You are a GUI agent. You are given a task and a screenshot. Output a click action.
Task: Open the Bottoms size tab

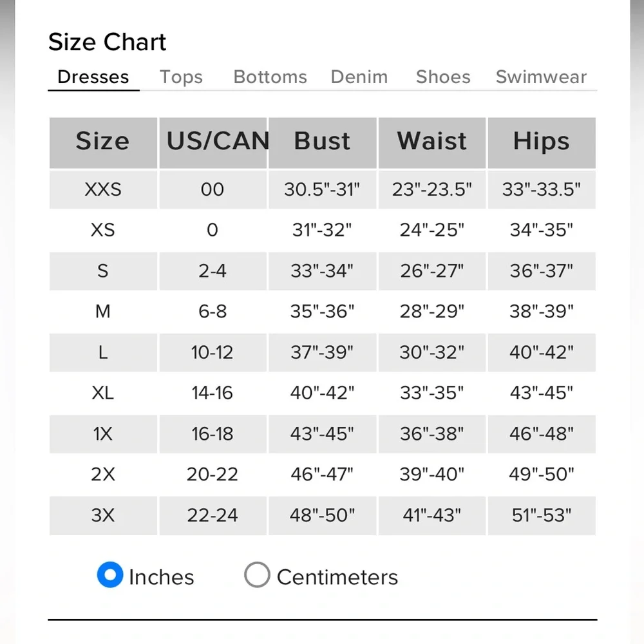point(270,77)
